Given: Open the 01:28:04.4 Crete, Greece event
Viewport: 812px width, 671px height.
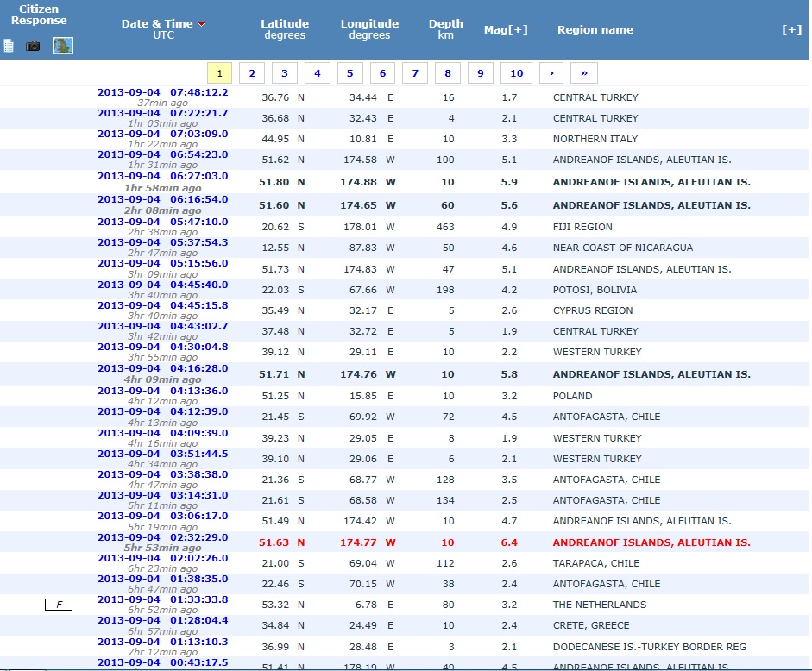Looking at the screenshot, I should coord(162,620).
